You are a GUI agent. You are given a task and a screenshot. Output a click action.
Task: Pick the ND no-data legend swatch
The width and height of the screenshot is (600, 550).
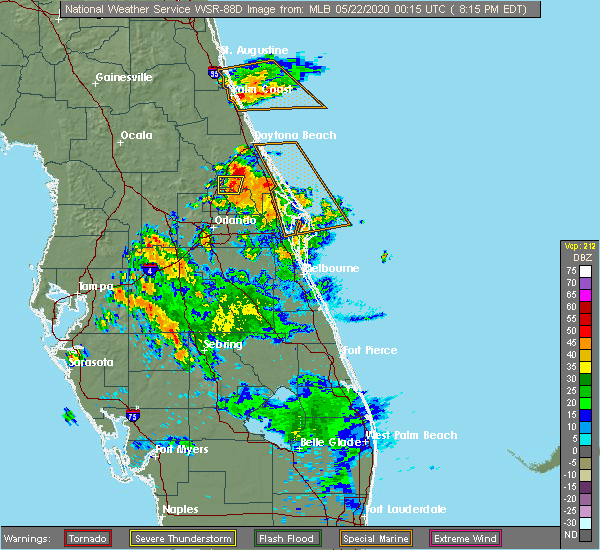585,535
